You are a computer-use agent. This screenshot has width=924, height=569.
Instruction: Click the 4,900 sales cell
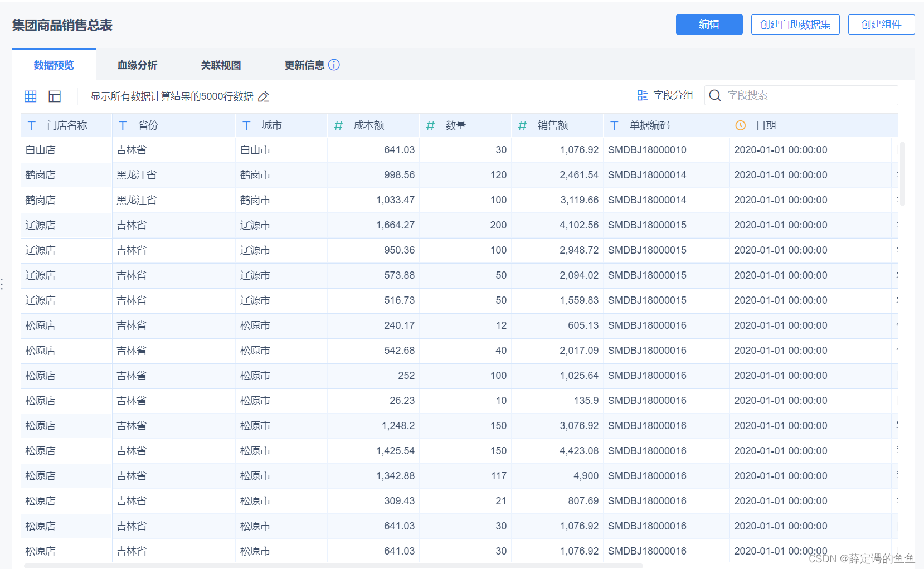557,476
